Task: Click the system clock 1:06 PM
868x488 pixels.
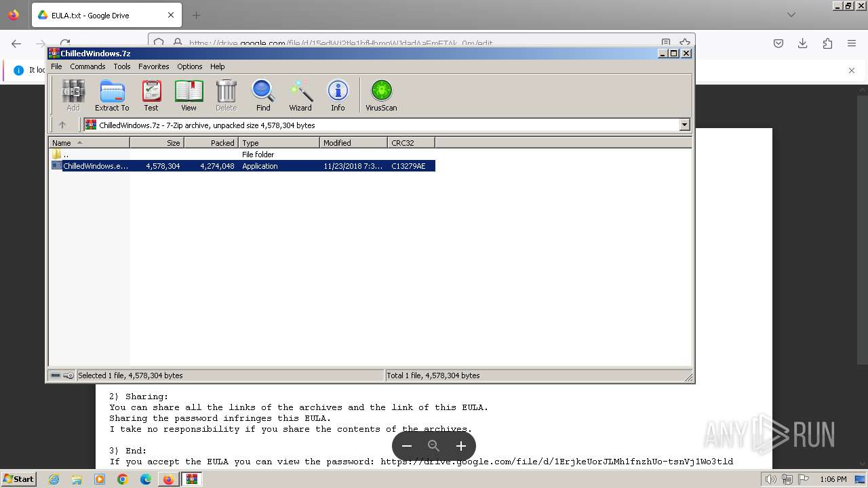Action: pos(833,479)
